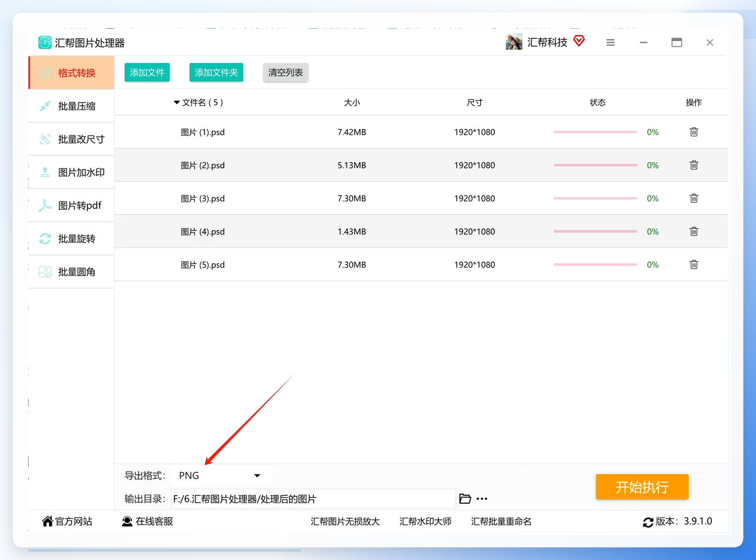This screenshot has width=756, height=560.
Task: Go to 图片加水印 feature
Action: [72, 172]
